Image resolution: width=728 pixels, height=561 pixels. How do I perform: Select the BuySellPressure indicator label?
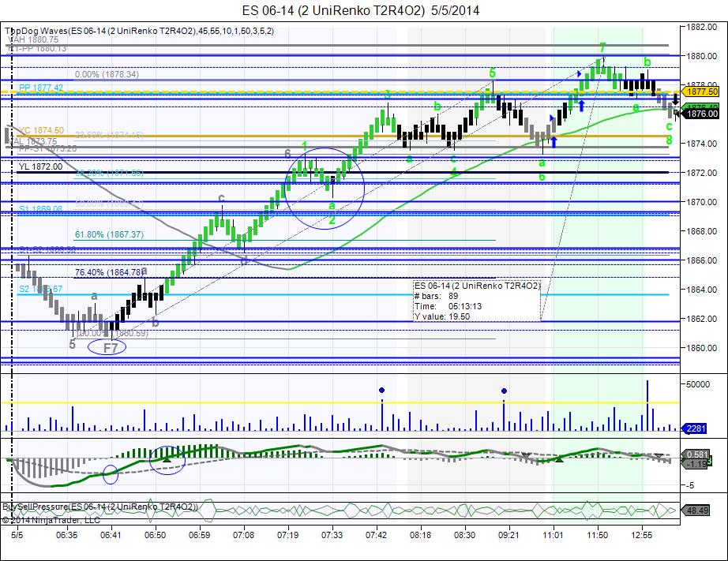(100, 507)
